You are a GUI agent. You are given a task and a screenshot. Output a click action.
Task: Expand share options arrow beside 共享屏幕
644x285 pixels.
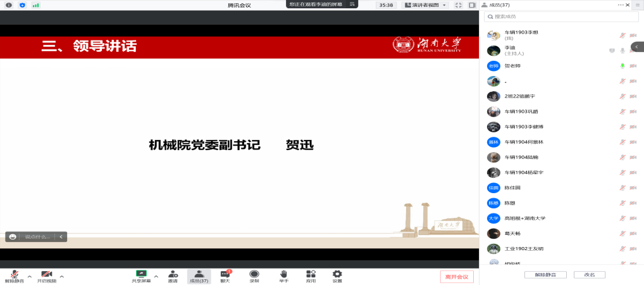coord(156,276)
